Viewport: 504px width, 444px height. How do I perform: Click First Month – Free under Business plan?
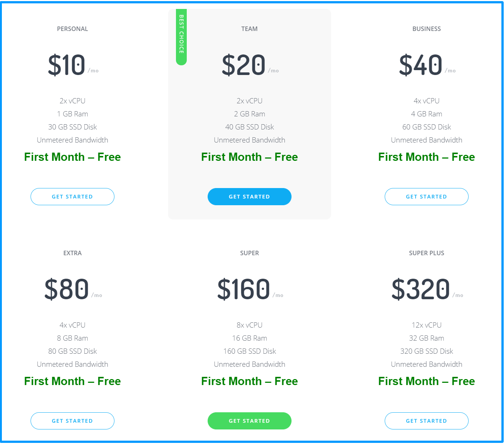pos(426,157)
